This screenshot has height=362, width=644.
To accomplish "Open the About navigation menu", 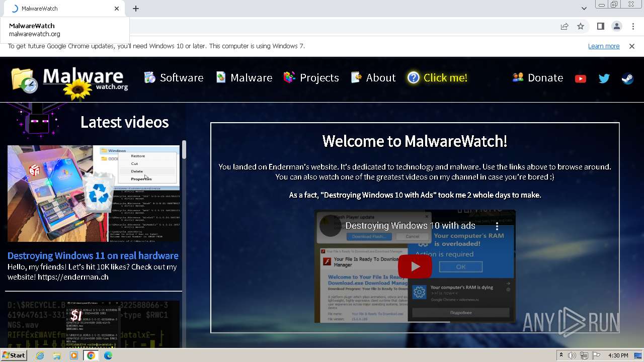I will point(373,77).
